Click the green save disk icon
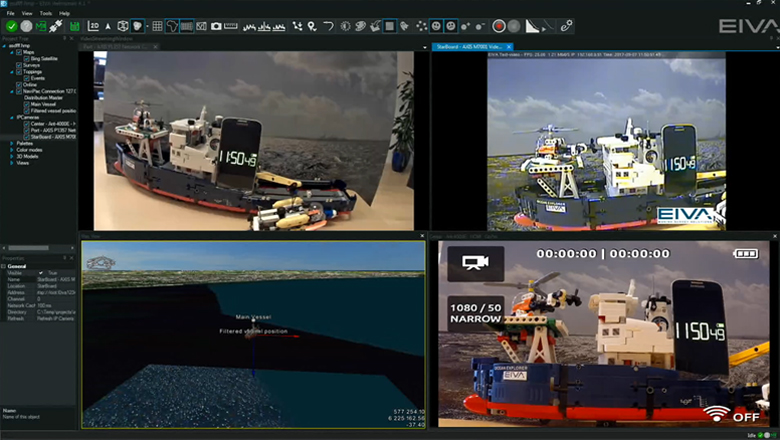780x440 pixels. click(x=75, y=26)
